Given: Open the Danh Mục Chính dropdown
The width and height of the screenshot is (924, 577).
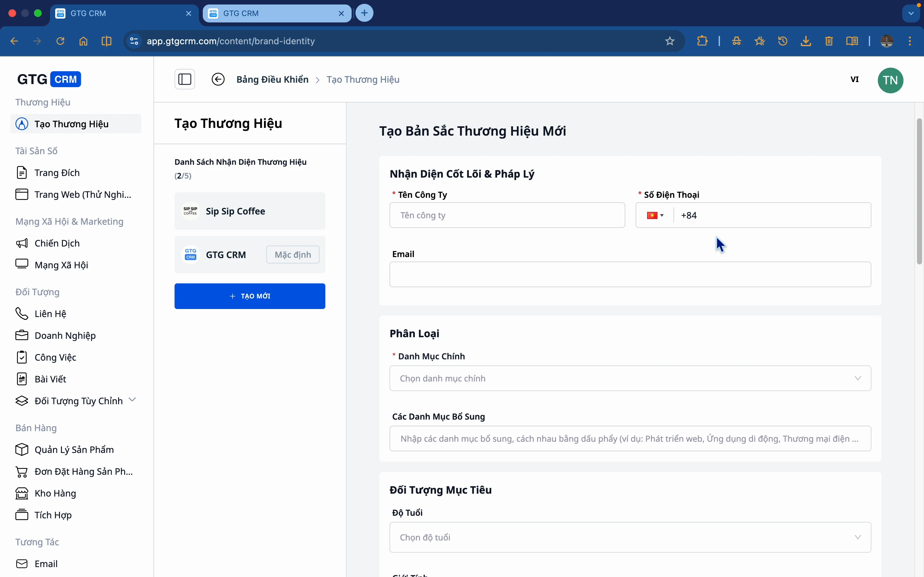Looking at the screenshot, I should click(630, 378).
